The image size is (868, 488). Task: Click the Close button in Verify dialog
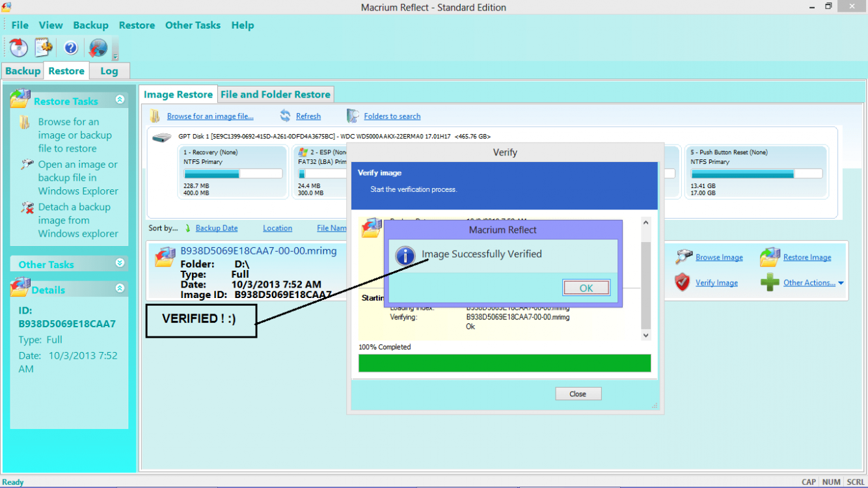tap(578, 394)
